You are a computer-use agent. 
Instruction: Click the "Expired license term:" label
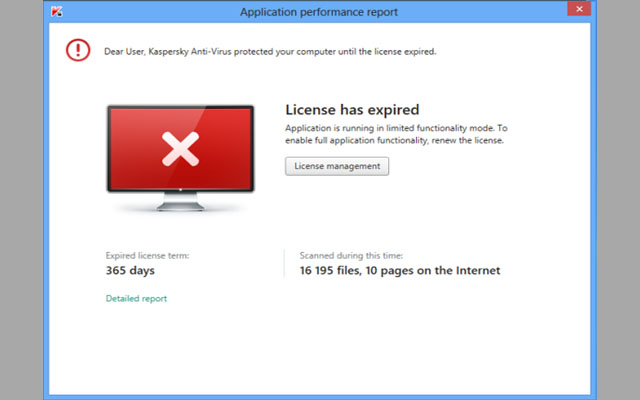pos(147,255)
